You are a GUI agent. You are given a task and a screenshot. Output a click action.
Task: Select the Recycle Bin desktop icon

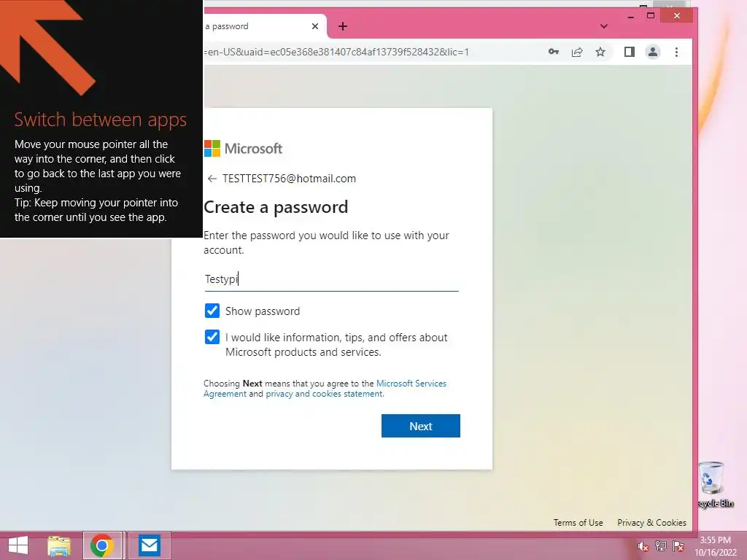click(715, 485)
